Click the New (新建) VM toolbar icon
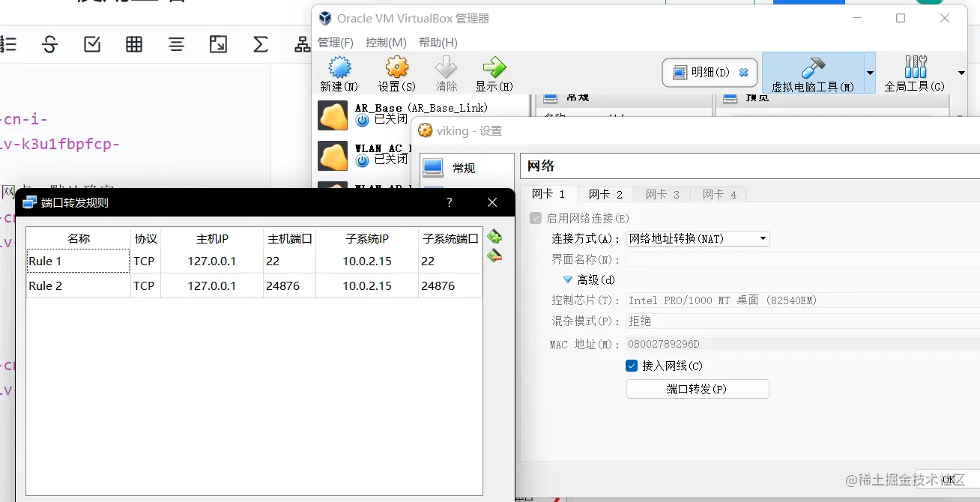 [339, 68]
